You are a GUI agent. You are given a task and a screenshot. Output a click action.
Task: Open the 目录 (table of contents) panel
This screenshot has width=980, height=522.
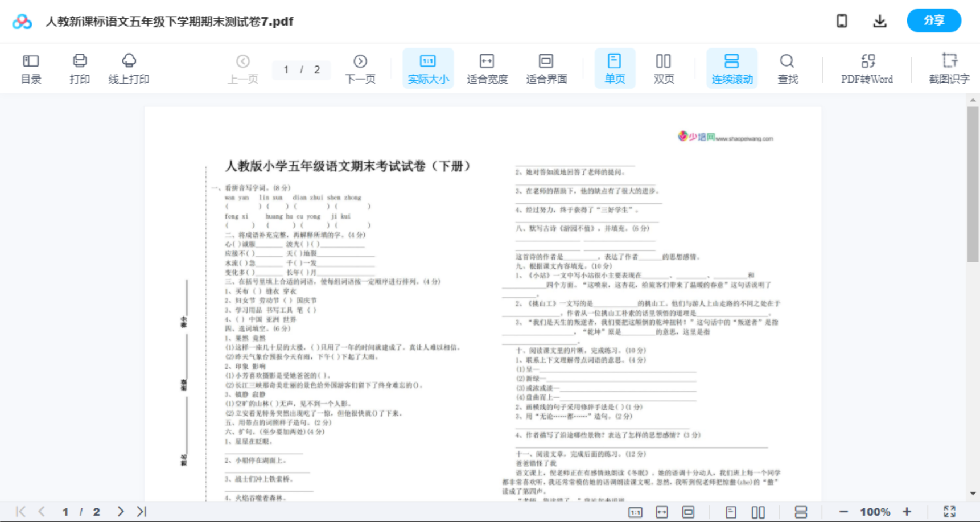click(x=31, y=67)
